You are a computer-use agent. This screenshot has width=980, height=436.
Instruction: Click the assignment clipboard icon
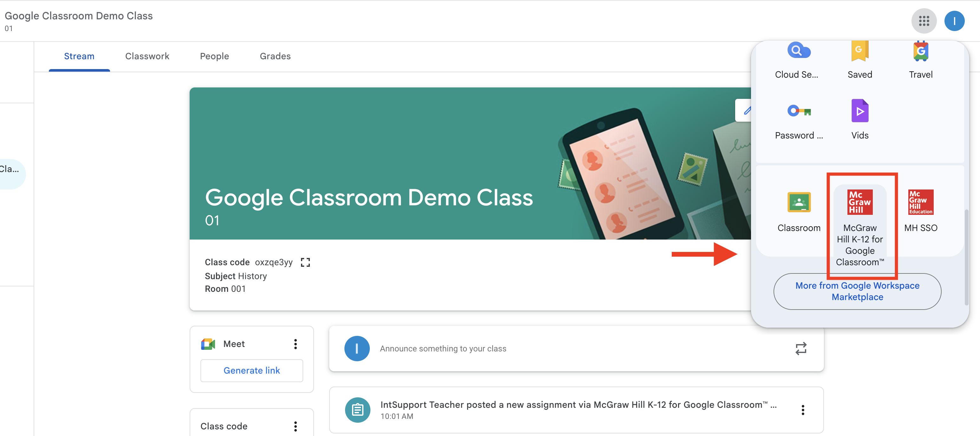coord(357,410)
